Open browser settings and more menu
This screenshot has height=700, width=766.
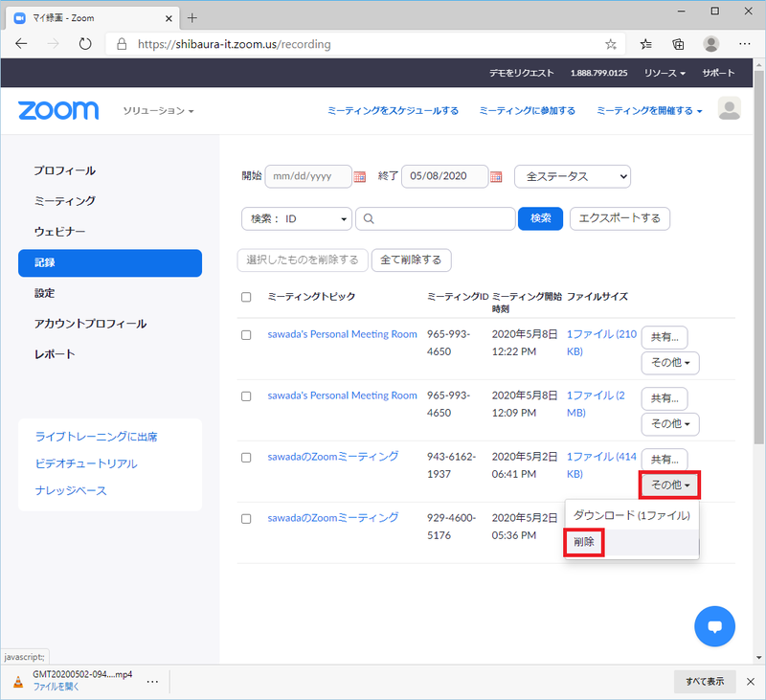pos(745,44)
